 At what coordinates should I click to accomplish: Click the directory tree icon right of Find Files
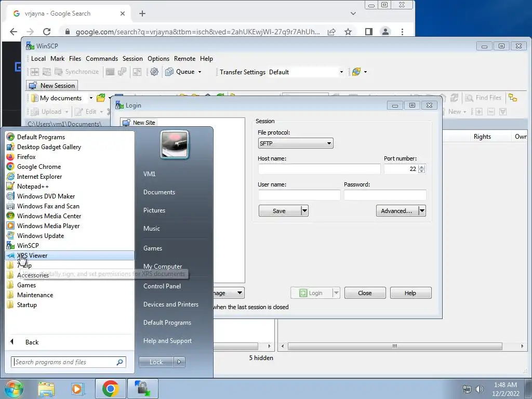(513, 98)
